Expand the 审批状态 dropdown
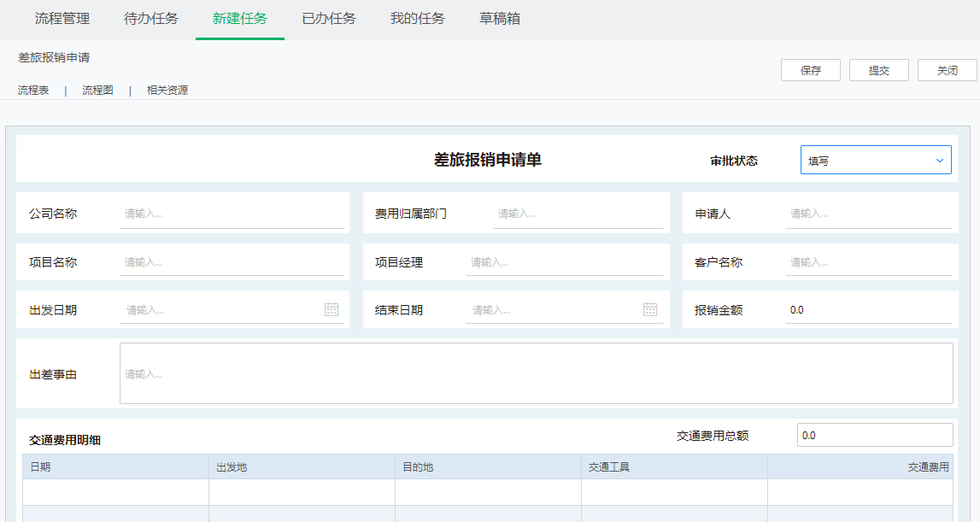 click(875, 161)
